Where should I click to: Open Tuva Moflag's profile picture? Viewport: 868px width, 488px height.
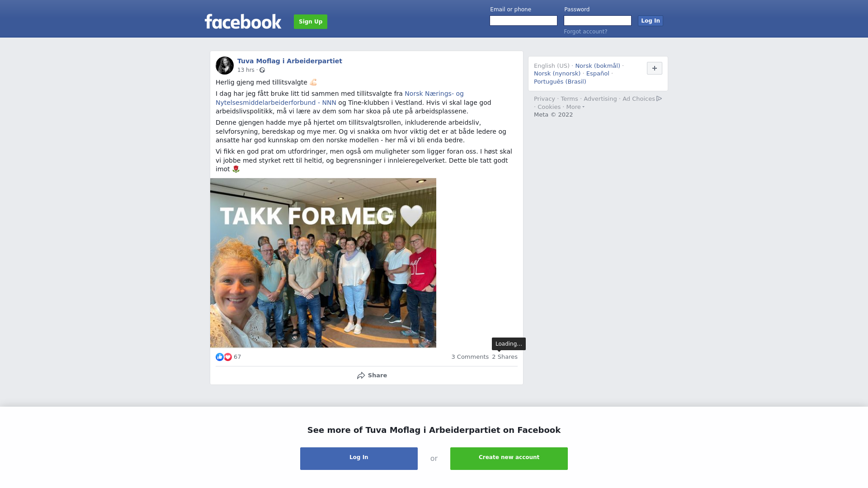tap(225, 66)
